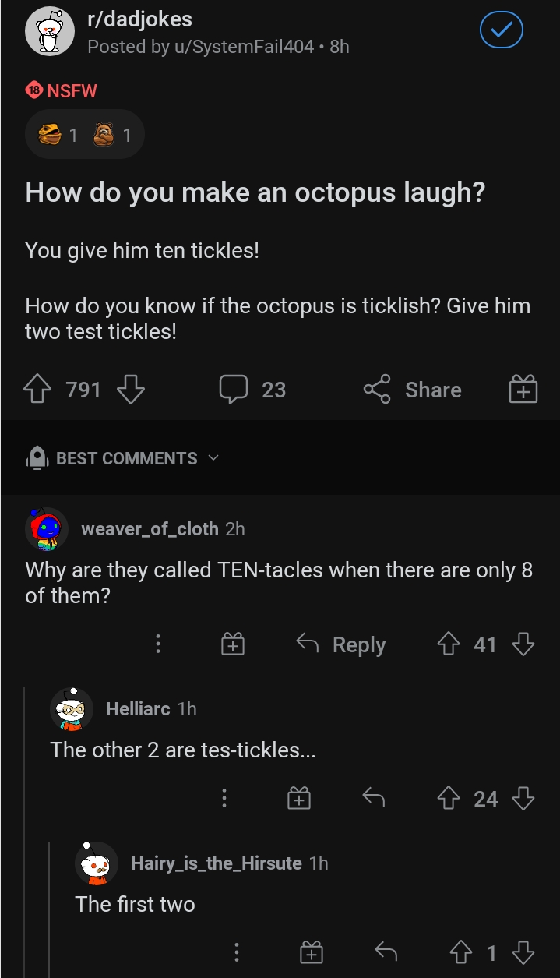
Task: Tap the reply arrow on Helliarc's comment
Action: [372, 798]
